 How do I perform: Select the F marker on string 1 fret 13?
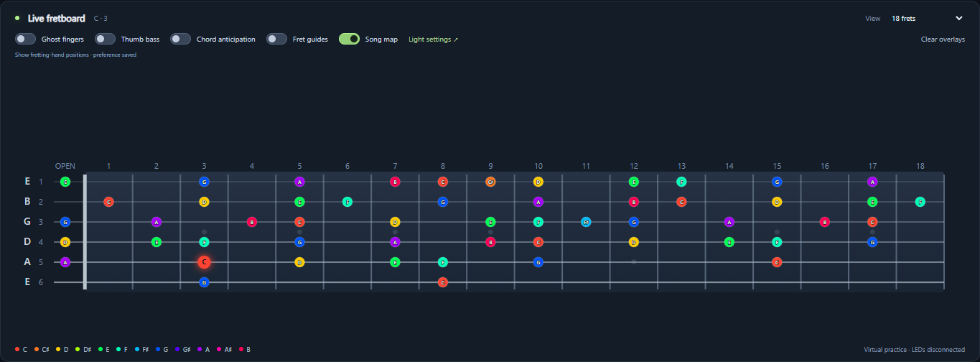681,182
